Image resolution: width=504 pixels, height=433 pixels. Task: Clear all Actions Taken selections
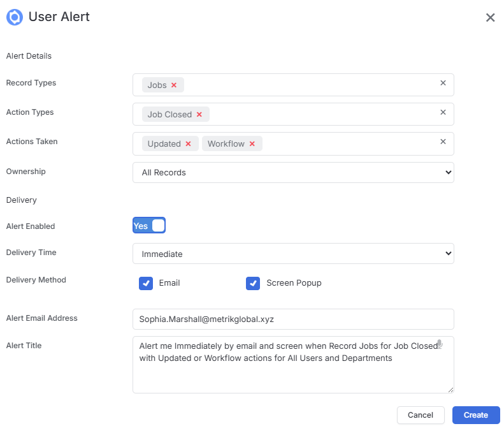443,141
